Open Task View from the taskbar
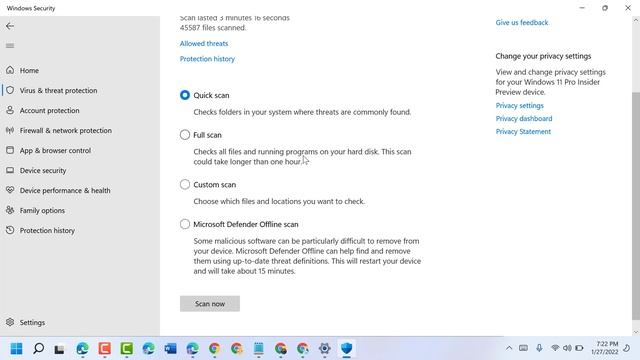The width and height of the screenshot is (640, 360). pos(60,349)
